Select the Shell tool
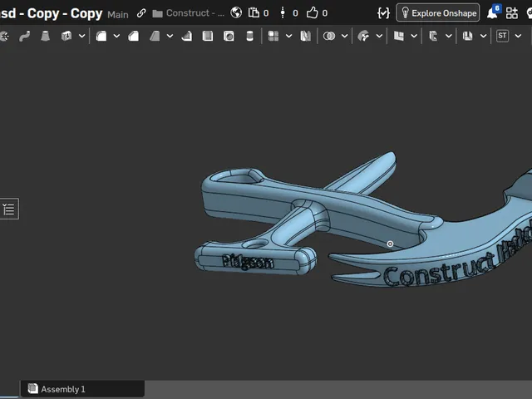 208,36
